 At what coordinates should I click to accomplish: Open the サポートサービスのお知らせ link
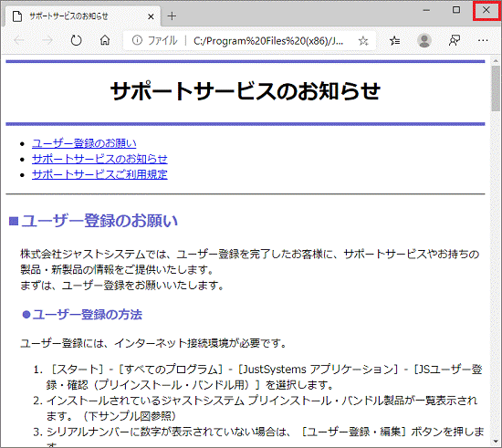click(99, 159)
